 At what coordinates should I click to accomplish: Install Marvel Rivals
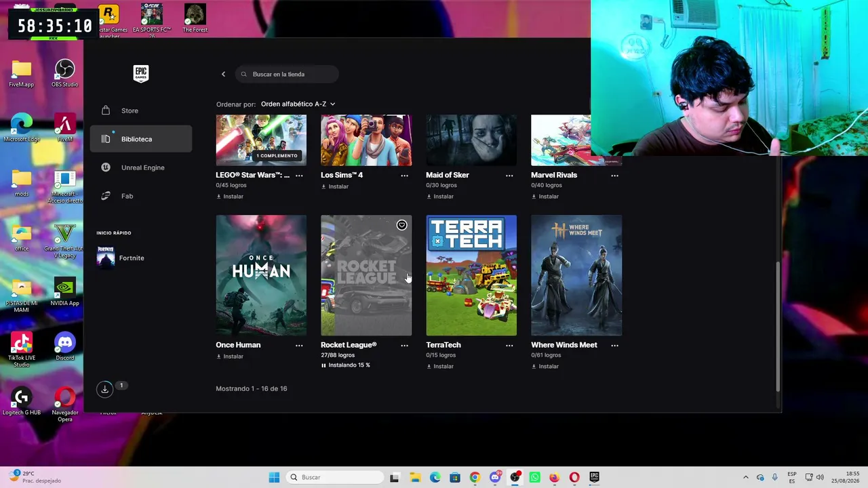[x=545, y=197]
